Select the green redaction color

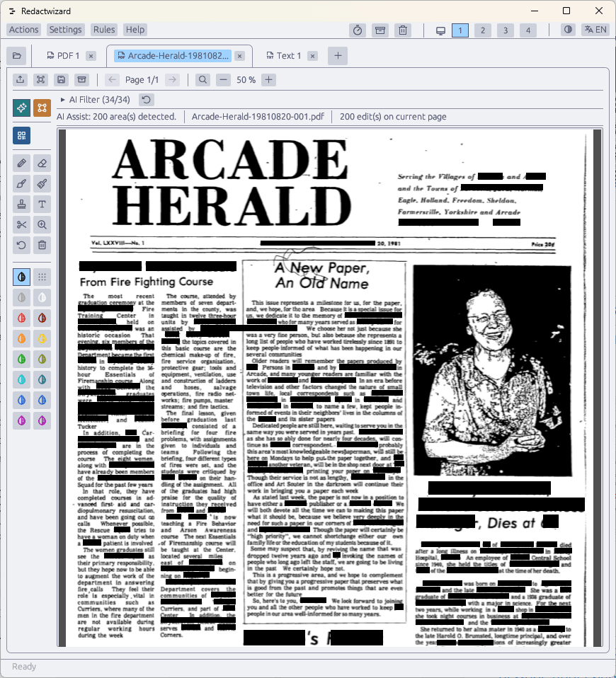21,359
